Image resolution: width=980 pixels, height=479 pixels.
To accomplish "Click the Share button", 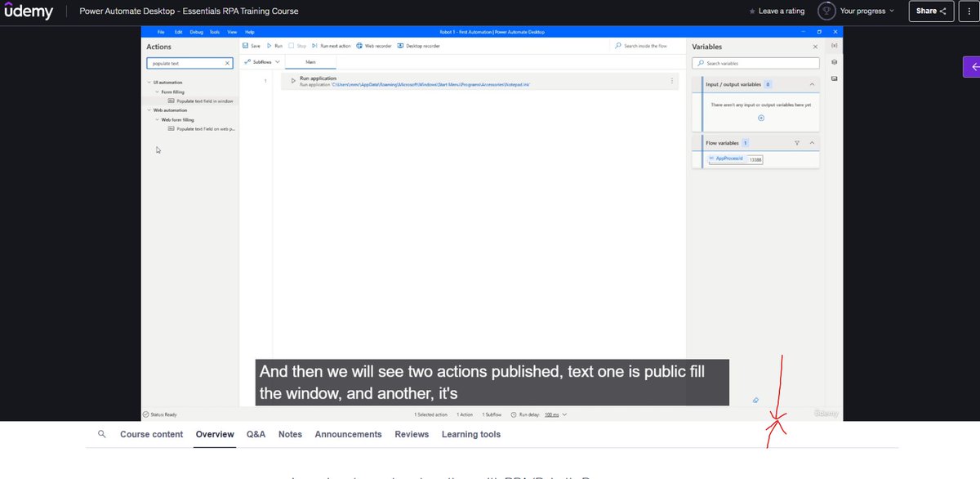I will [931, 11].
